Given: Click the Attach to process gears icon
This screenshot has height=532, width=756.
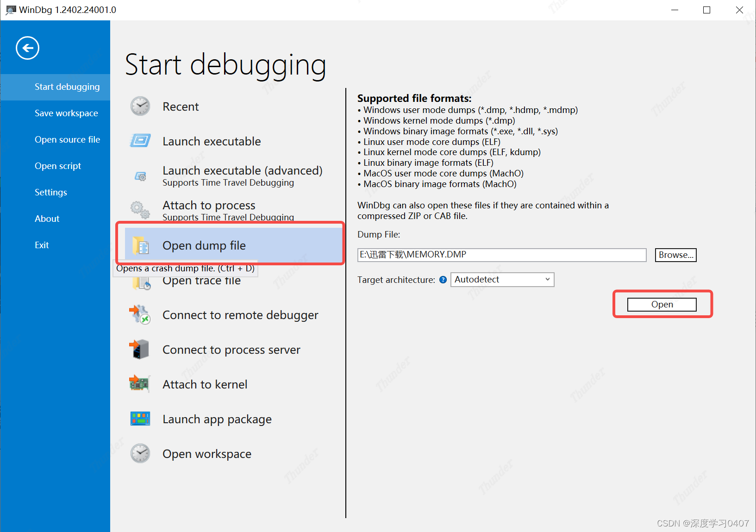Looking at the screenshot, I should pos(140,210).
